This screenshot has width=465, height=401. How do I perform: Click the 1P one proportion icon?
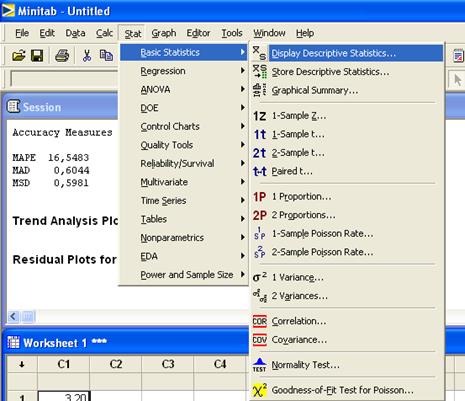259,197
